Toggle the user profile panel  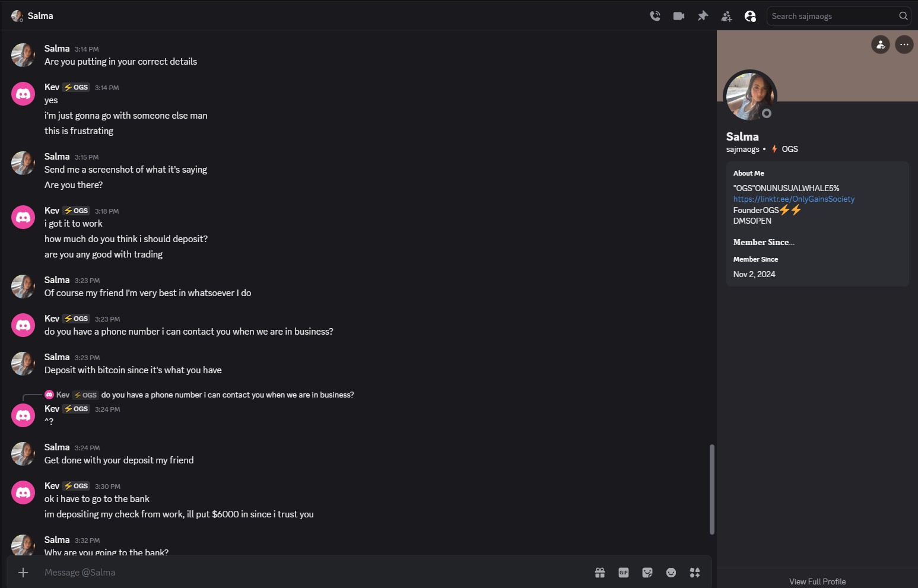(750, 16)
